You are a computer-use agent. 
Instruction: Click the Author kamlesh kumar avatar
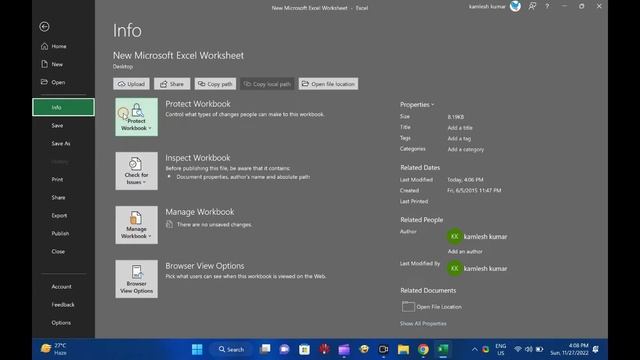[x=454, y=236]
